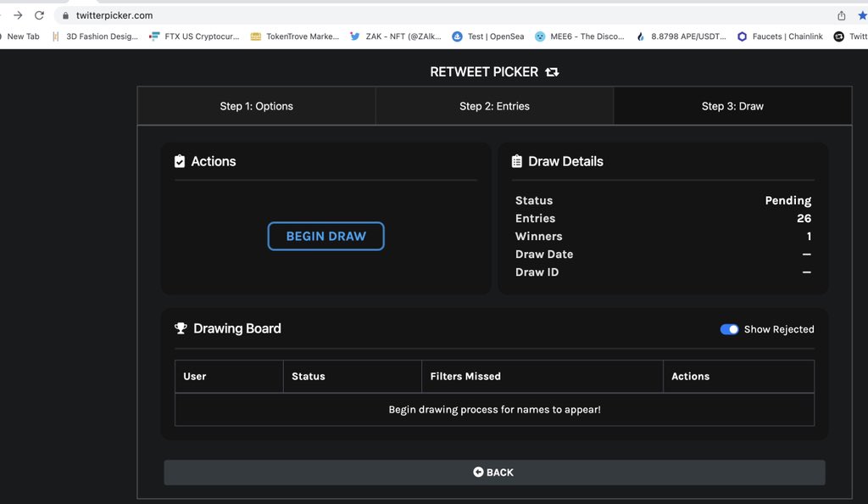Screen dimensions: 868x504
Task: Open the Test | OpenSea bookmark
Action: click(x=487, y=36)
